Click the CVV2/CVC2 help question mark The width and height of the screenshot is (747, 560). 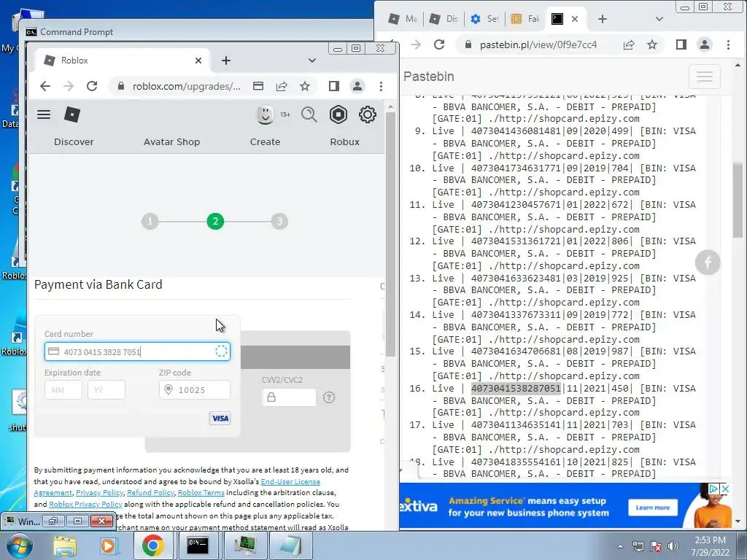(329, 397)
